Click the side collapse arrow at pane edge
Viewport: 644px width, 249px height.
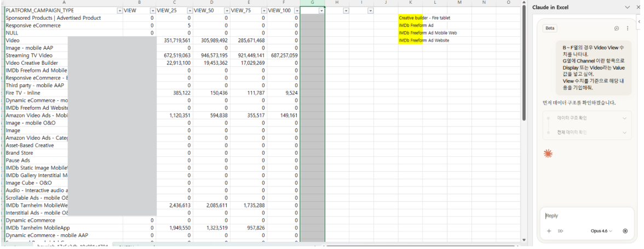(640, 21)
